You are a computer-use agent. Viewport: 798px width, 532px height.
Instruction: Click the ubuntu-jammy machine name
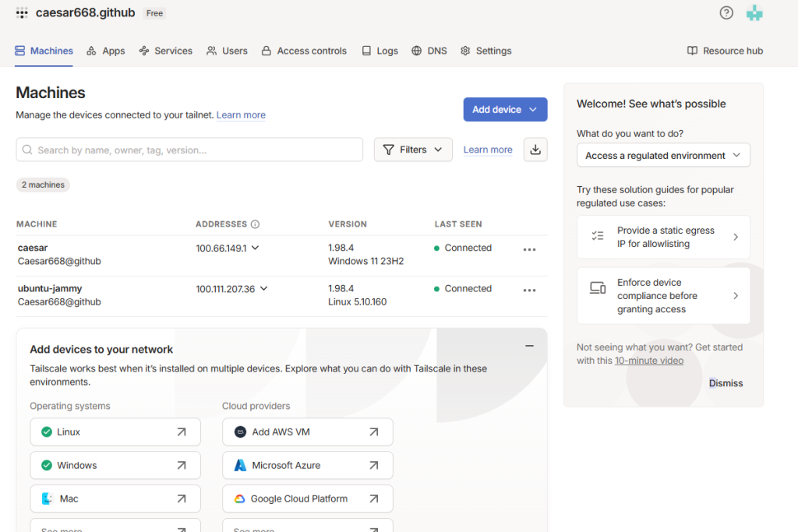[x=50, y=288]
